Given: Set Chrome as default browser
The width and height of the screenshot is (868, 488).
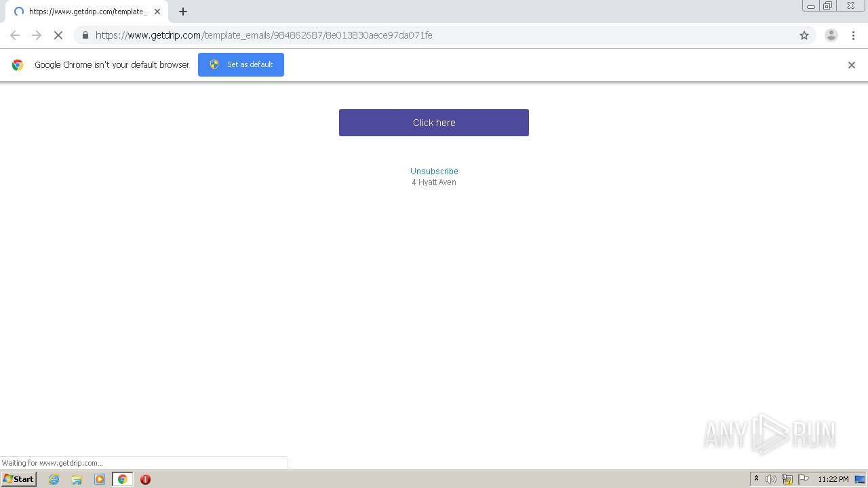Looking at the screenshot, I should [x=241, y=64].
